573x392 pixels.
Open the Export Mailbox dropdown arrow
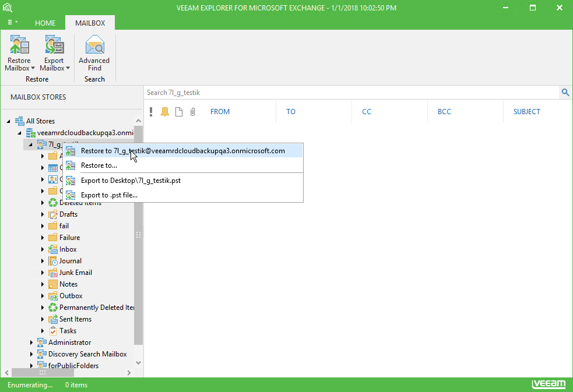[x=68, y=68]
